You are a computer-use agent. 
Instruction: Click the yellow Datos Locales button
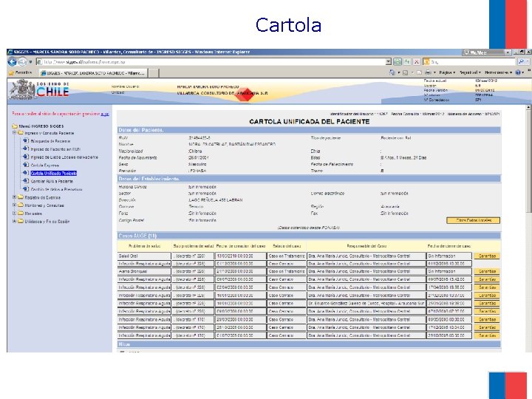click(474, 220)
